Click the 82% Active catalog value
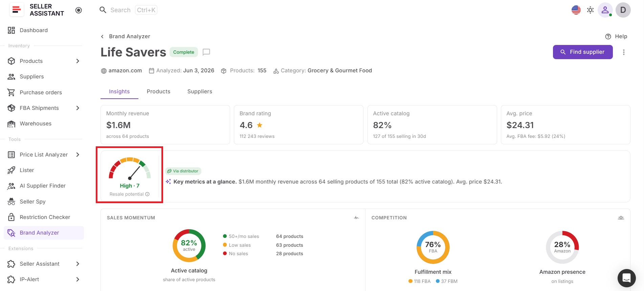 pyautogui.click(x=382, y=125)
